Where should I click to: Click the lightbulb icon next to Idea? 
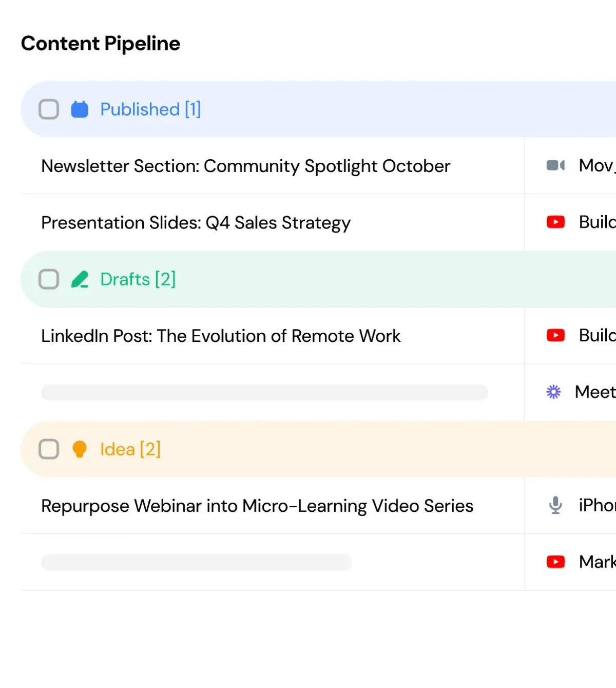pyautogui.click(x=80, y=449)
